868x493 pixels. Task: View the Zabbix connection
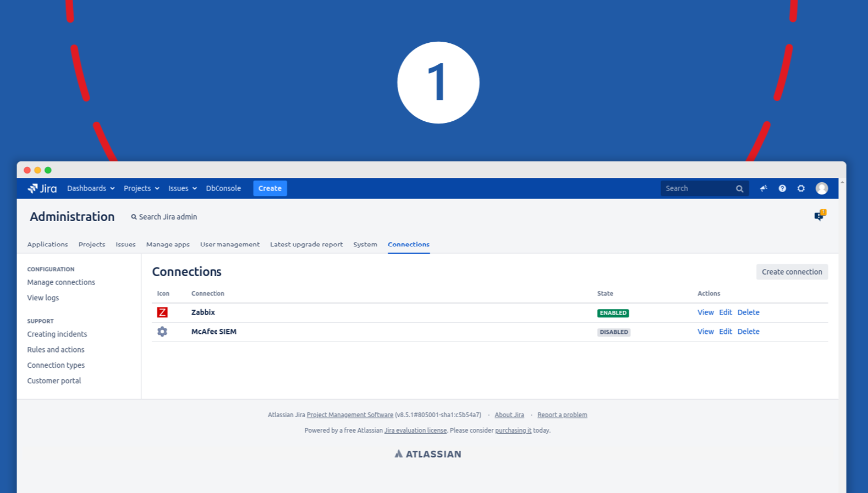pyautogui.click(x=705, y=313)
